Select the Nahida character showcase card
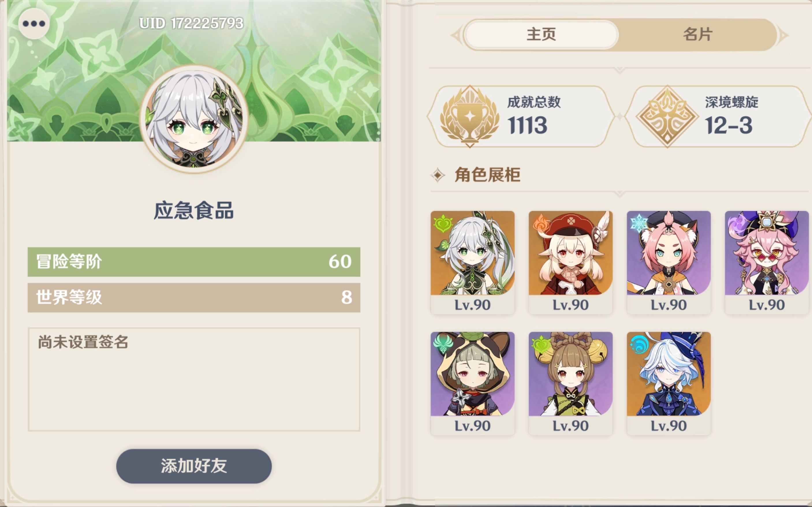Screen dimensions: 812x507 pos(472,263)
